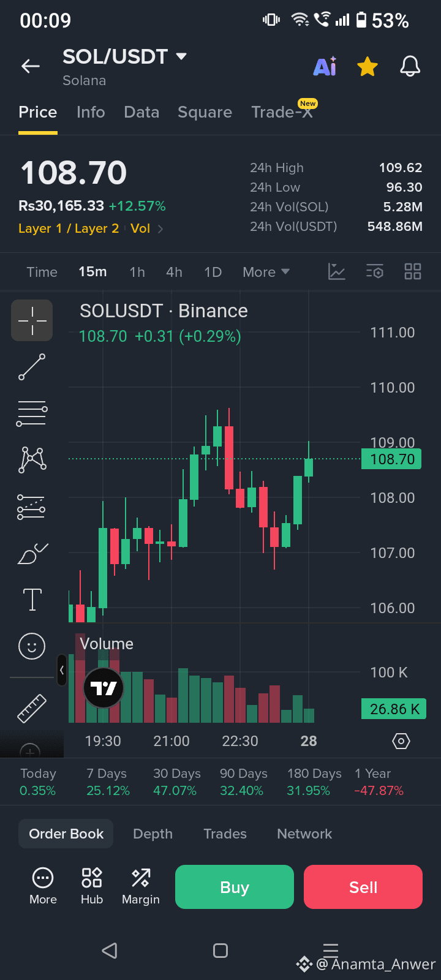
Task: Tap Android back navigation triangle
Action: tap(110, 950)
